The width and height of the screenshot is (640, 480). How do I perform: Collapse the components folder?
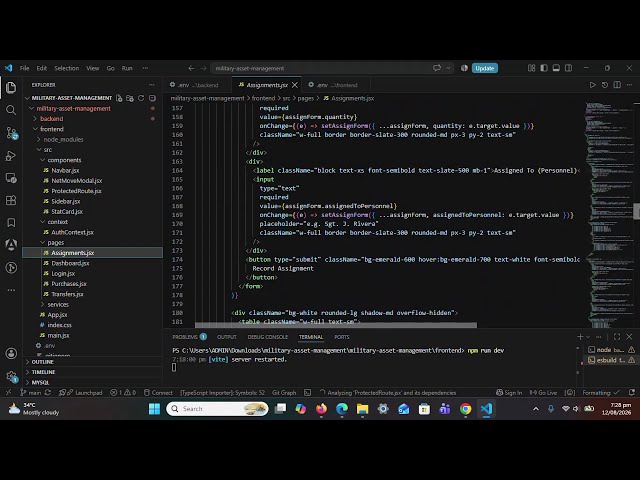(x=64, y=160)
